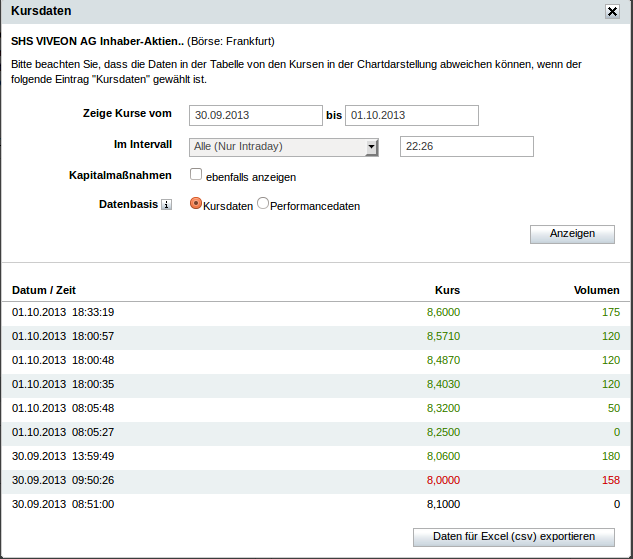Click the time field showing 22:26
Screen dimensions: 633x559
[466, 147]
